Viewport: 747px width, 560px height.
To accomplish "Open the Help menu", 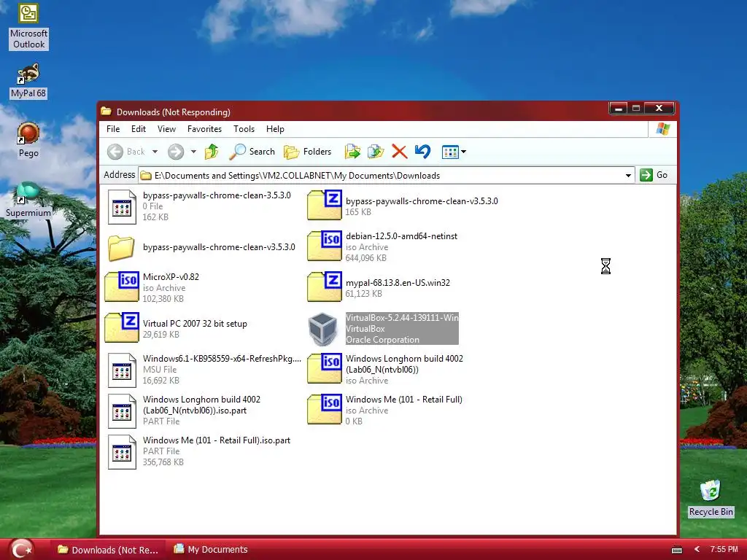I will click(x=275, y=129).
